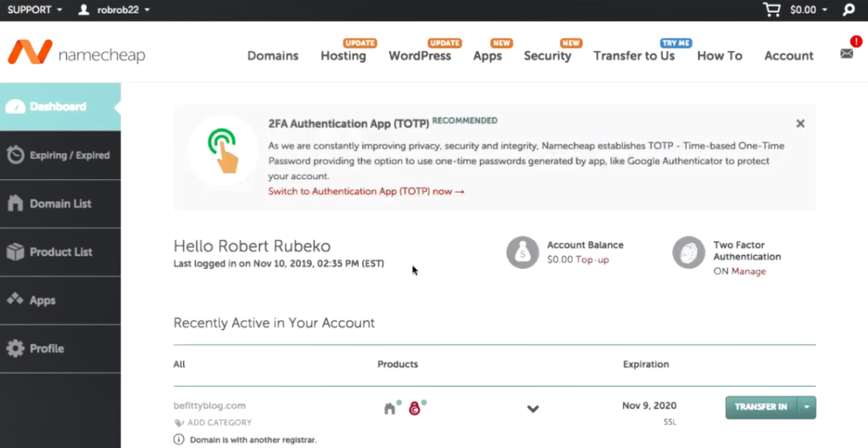Screen dimensions: 868x448
Task: Open the Transfer to Us menu
Action: [x=634, y=56]
